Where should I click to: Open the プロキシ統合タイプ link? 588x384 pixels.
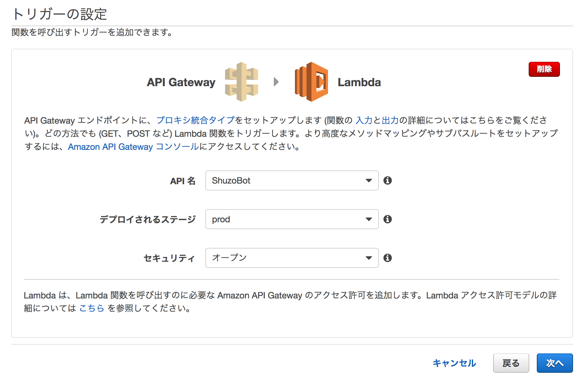point(195,120)
